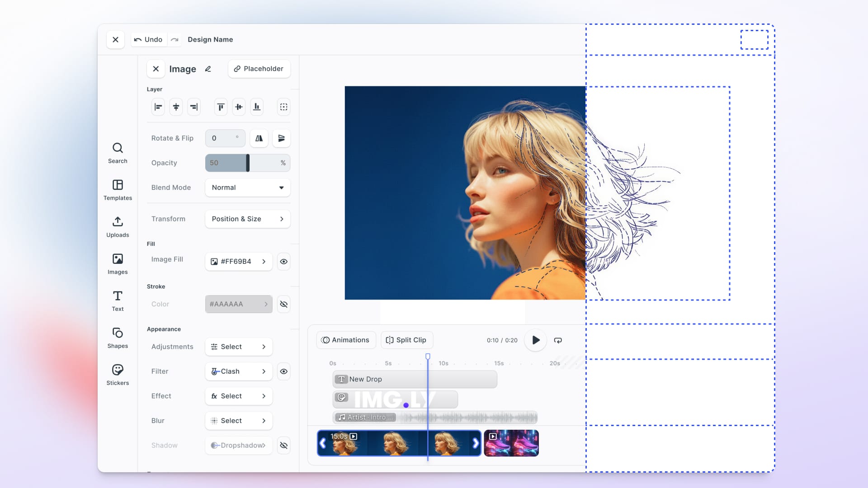
Task: Open the Effect selection menu
Action: [x=239, y=396]
